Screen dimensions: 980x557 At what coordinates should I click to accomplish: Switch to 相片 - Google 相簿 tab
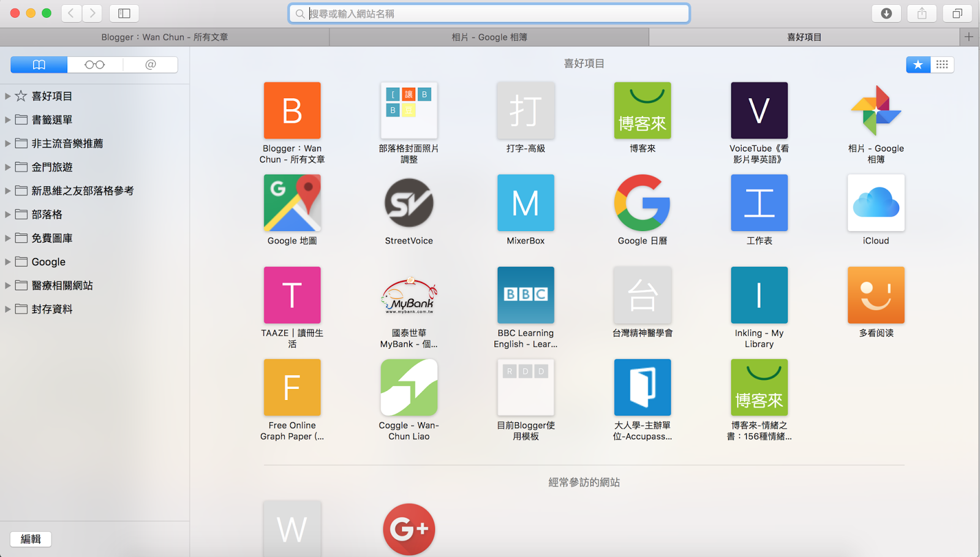pos(489,37)
